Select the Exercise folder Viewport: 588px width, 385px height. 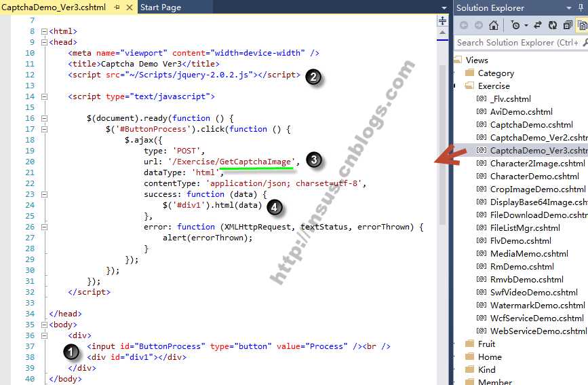494,86
